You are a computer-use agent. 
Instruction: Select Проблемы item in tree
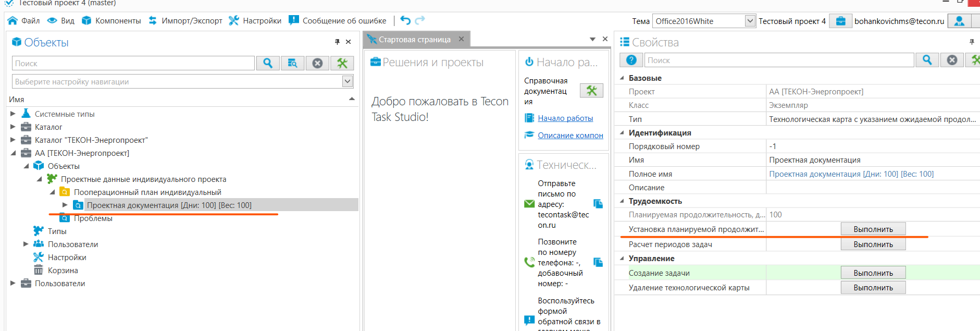93,218
